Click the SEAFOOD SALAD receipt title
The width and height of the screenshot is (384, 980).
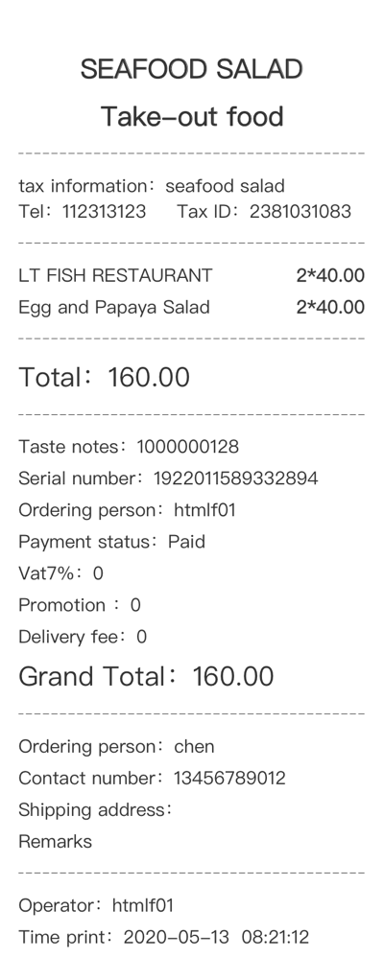tap(191, 69)
